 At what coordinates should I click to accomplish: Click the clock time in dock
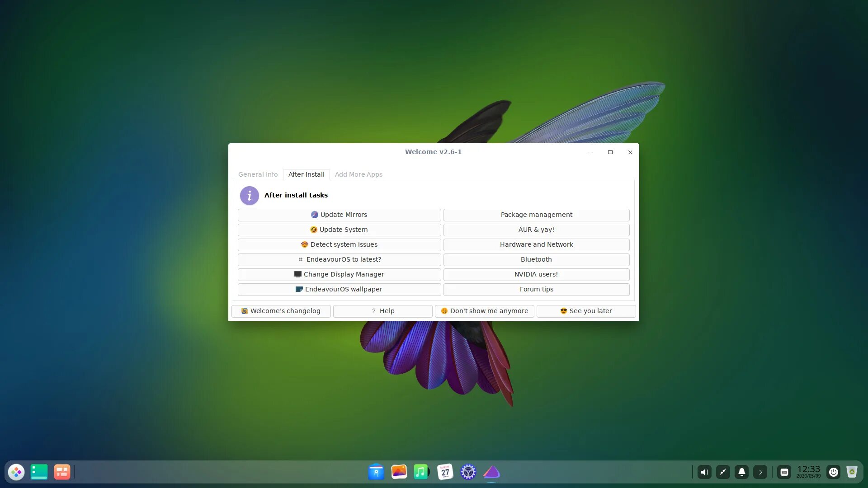(x=808, y=471)
